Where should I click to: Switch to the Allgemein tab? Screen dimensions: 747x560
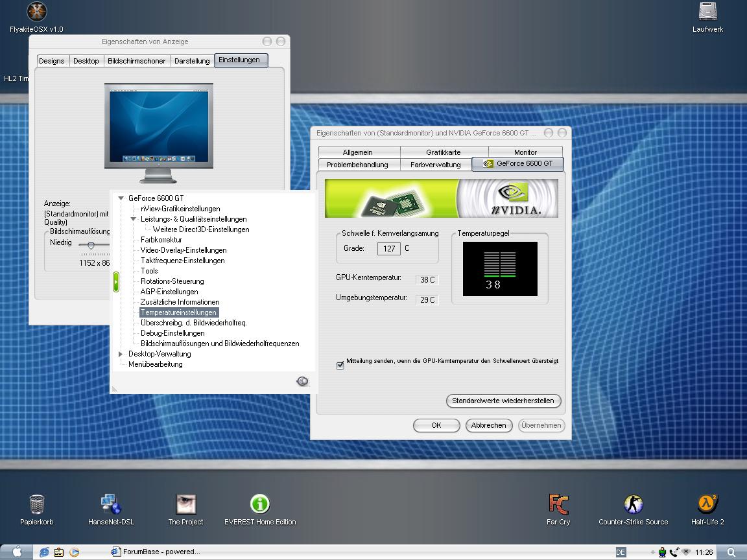pyautogui.click(x=358, y=152)
